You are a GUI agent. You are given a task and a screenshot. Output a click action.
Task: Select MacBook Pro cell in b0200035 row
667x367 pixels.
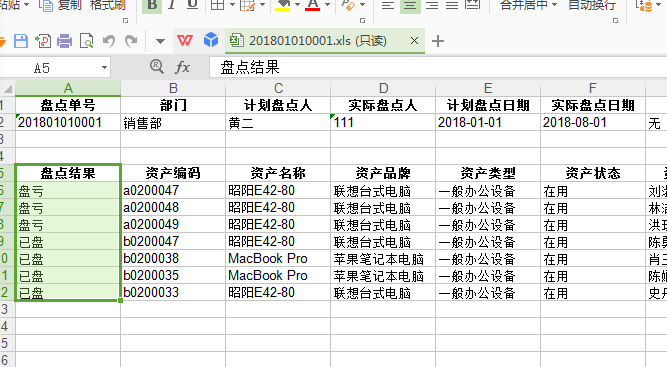[x=278, y=276]
